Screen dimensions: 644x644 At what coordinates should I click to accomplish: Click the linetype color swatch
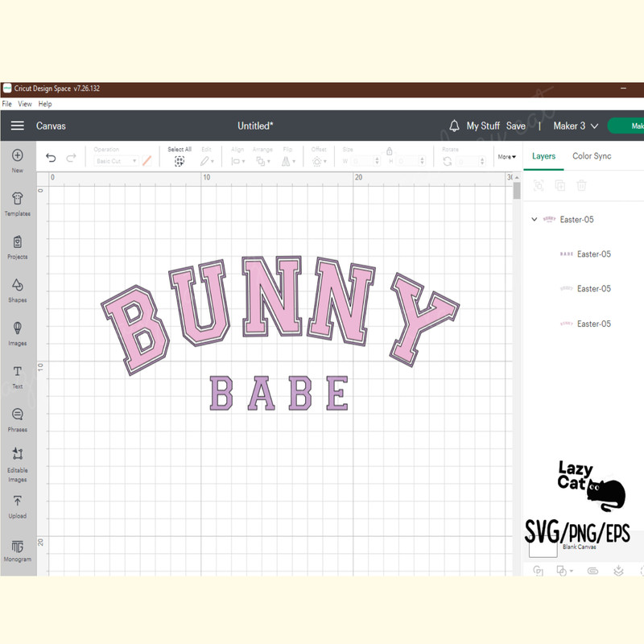coord(146,161)
